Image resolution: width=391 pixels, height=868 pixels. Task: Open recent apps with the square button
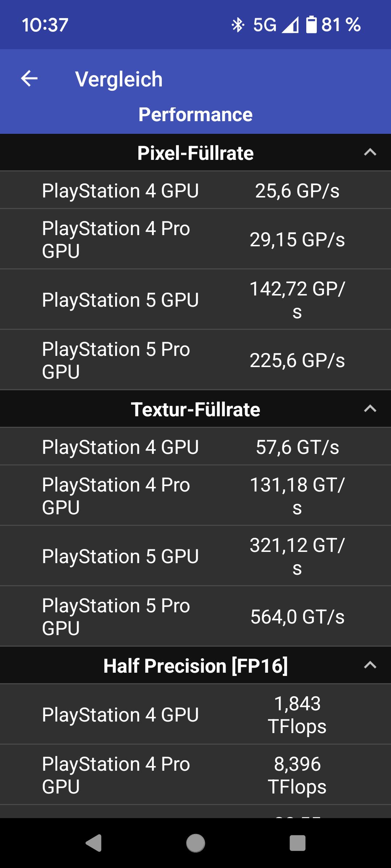coord(297,843)
